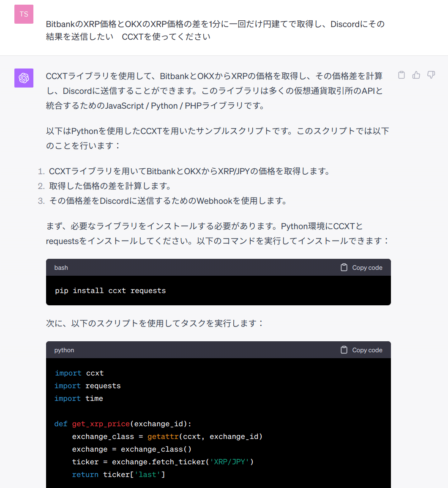The width and height of the screenshot is (448, 488).
Task: Copy the assistant's response using the clipboard icon
Action: (401, 75)
